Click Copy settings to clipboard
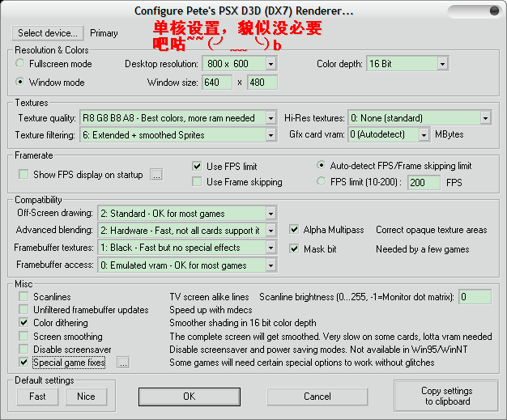This screenshot has height=420, width=507. [446, 396]
